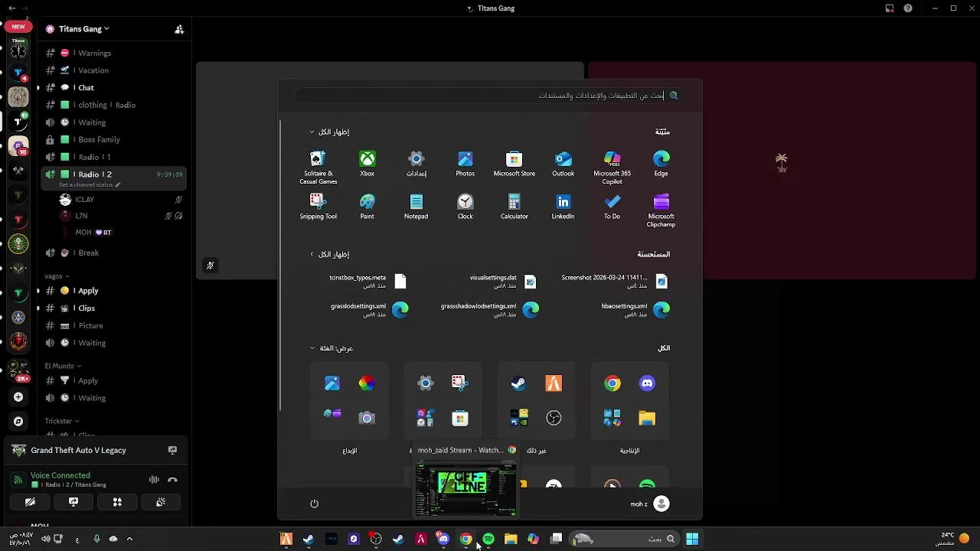Stream Grand Theft Auto V Legacy icon
The image size is (980, 551).
click(172, 450)
